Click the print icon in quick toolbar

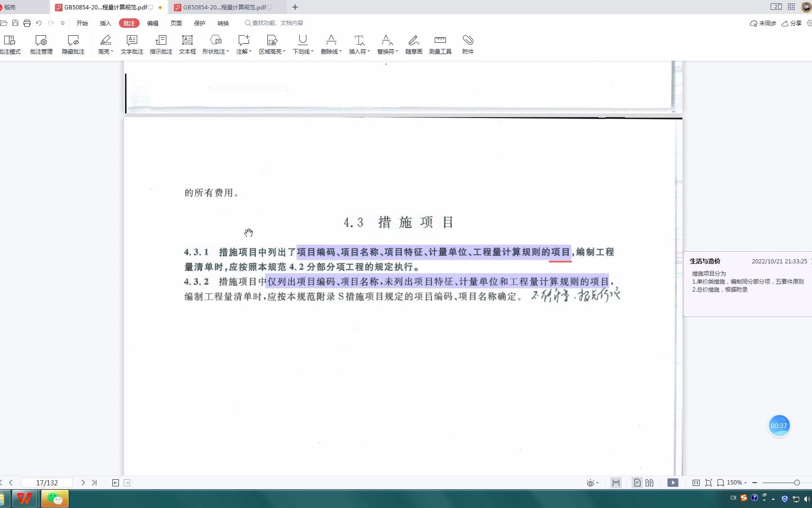[x=27, y=23]
